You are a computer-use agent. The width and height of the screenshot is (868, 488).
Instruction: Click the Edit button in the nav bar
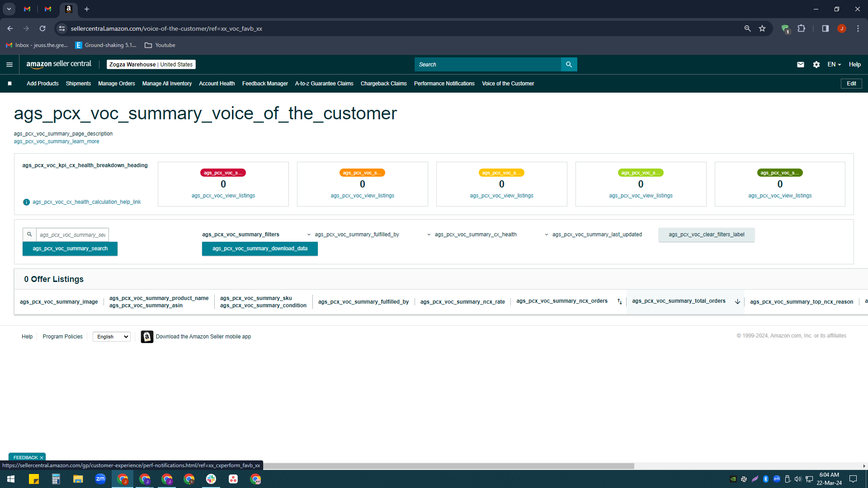(x=851, y=84)
